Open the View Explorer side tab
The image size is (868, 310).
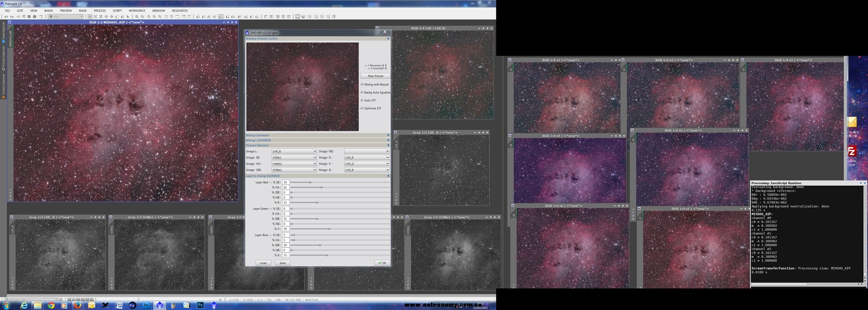point(4,32)
